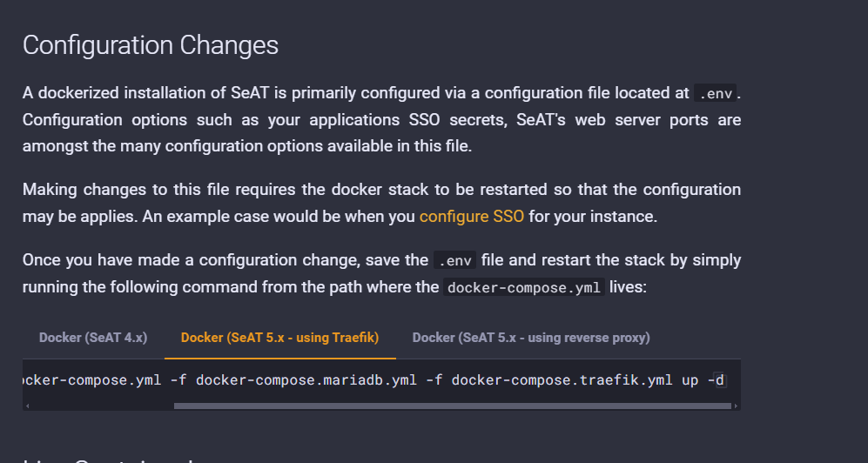
Task: Click the Configuration Changes heading
Action: coord(151,45)
